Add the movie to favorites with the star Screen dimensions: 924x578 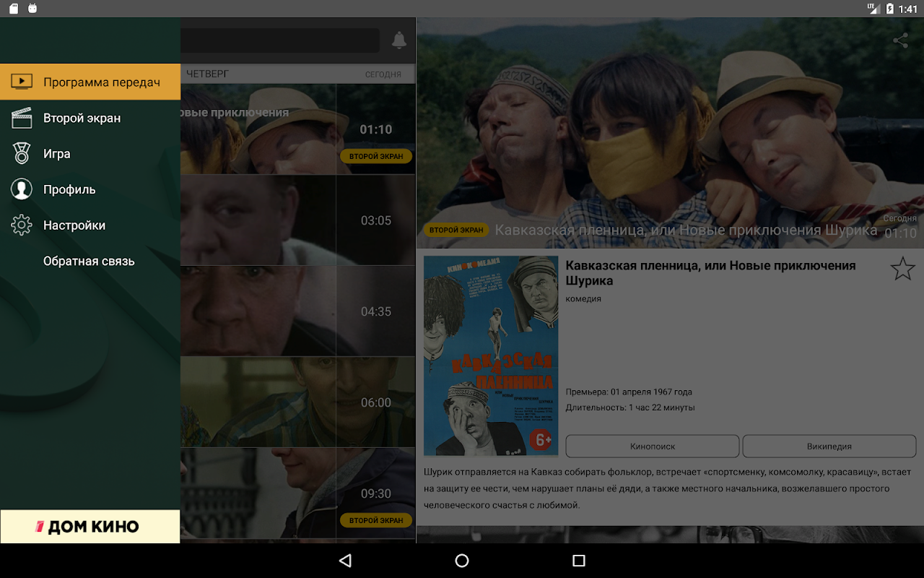tap(902, 269)
